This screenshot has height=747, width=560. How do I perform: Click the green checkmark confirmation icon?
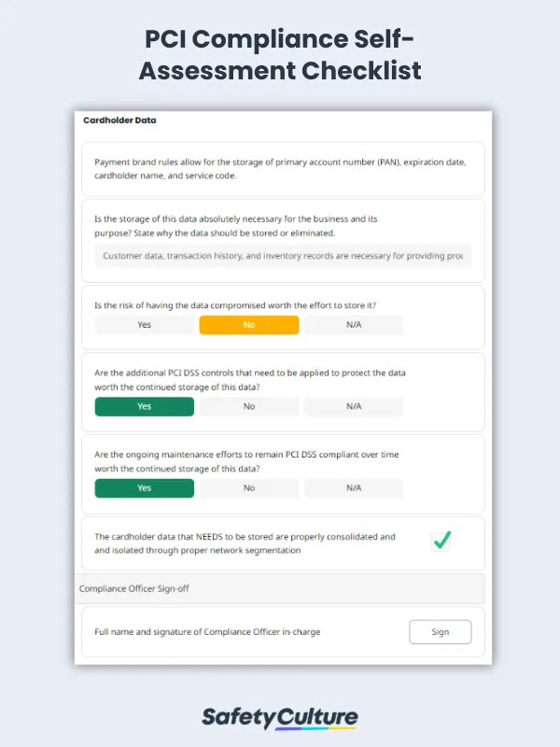pos(441,542)
